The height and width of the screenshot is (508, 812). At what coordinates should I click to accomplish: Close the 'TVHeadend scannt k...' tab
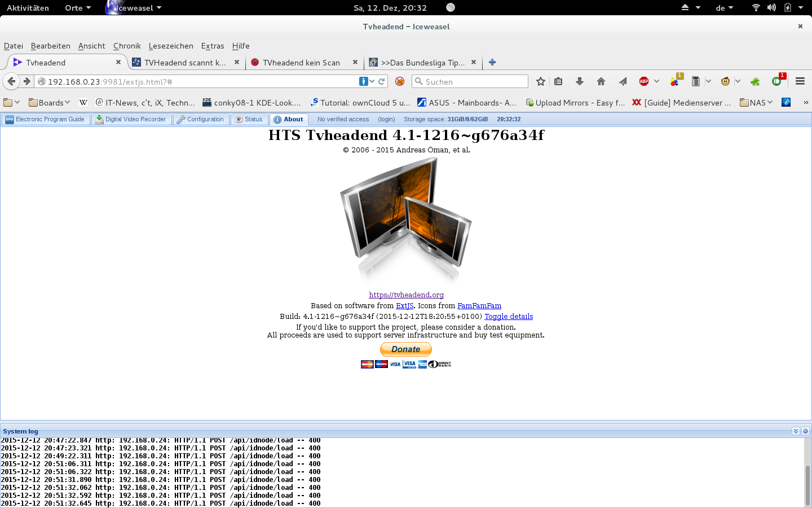(237, 62)
